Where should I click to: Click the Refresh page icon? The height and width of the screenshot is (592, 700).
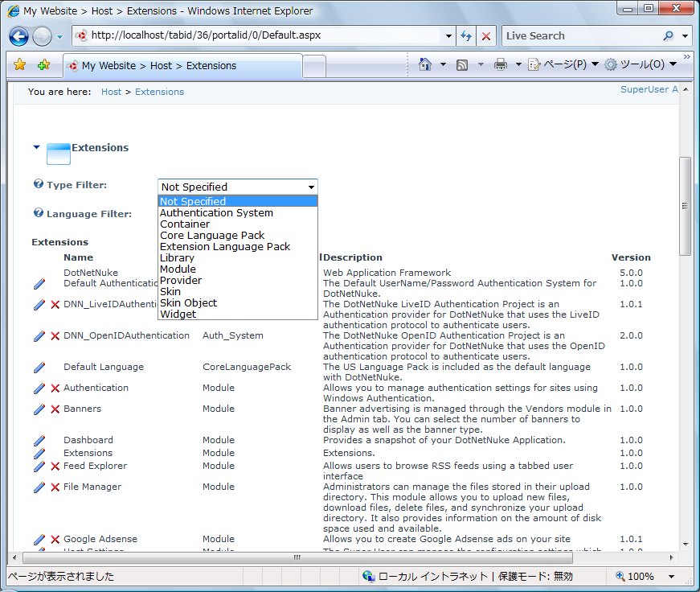466,35
